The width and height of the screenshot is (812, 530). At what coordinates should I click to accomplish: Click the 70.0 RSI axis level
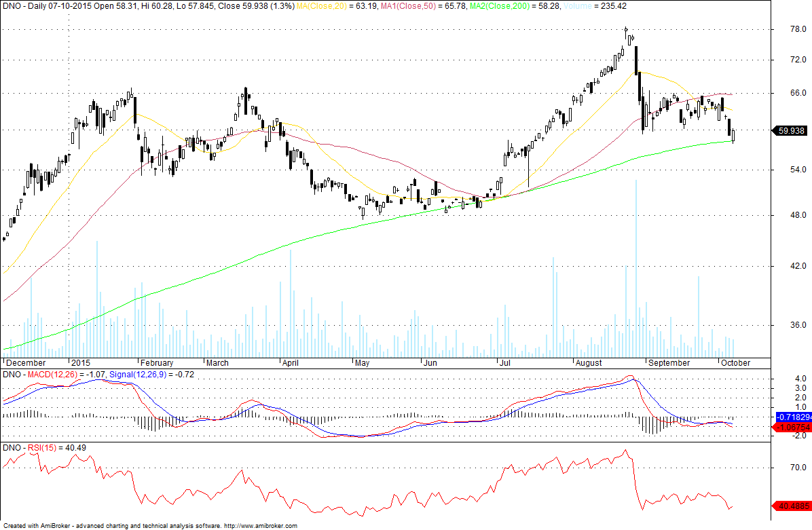(x=798, y=468)
